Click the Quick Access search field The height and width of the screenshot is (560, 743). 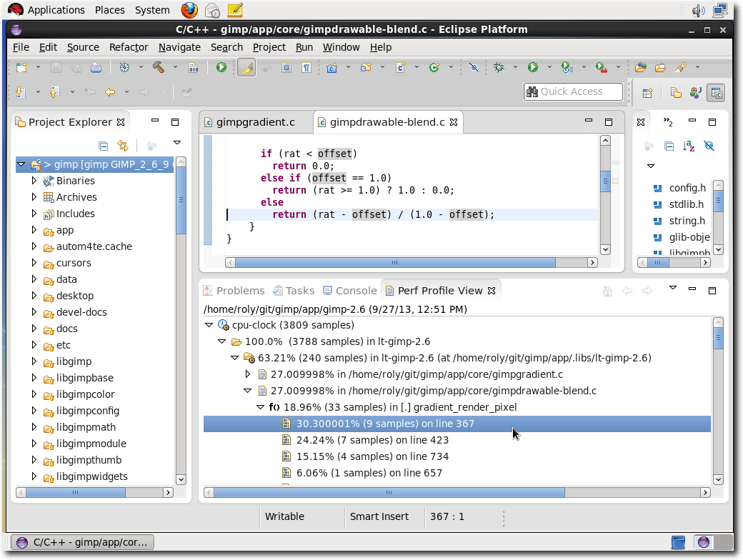574,91
